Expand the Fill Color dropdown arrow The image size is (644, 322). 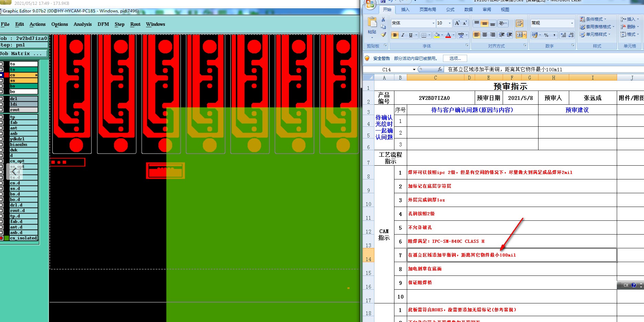[x=442, y=35]
